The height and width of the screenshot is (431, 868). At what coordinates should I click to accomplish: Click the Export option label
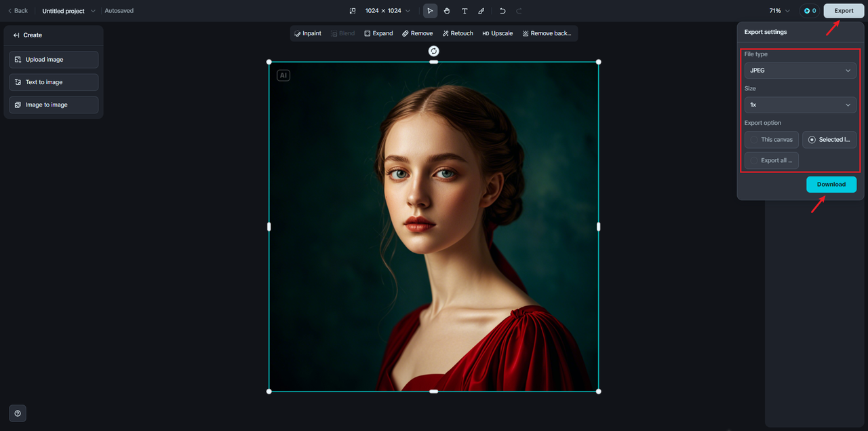763,123
